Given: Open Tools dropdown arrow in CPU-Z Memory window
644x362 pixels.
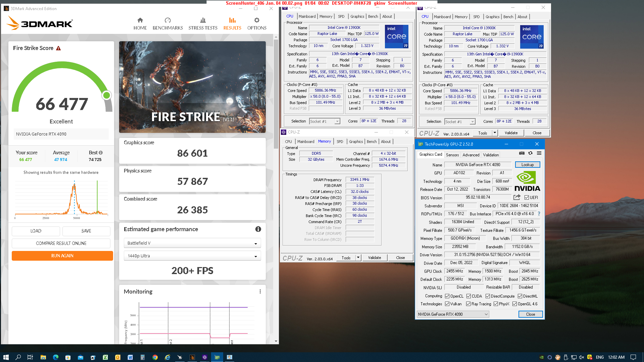Looking at the screenshot, I should pos(358,258).
